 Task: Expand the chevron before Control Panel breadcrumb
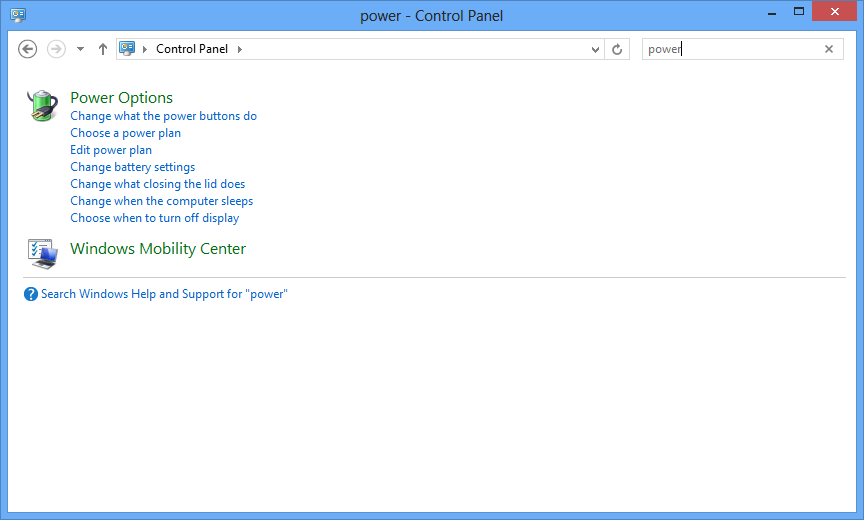click(x=145, y=49)
